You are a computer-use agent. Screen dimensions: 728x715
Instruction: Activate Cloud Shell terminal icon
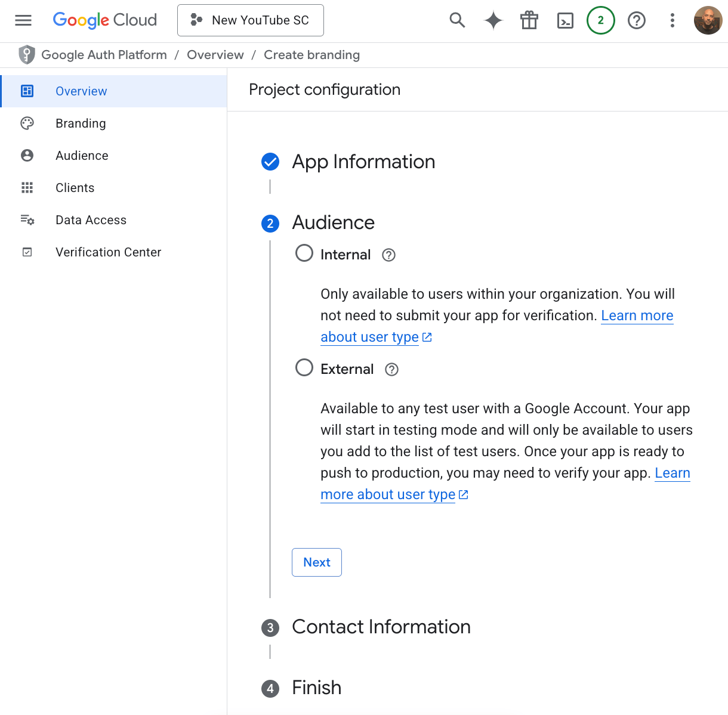[564, 21]
